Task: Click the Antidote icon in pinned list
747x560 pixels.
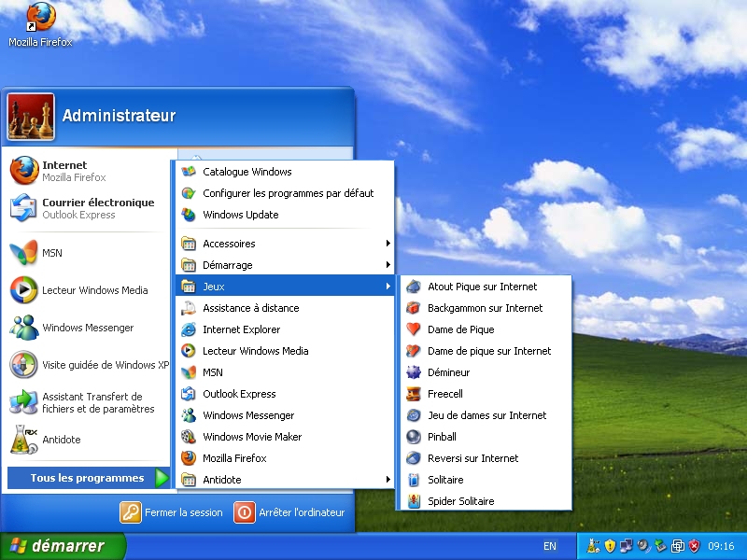Action: 23,440
